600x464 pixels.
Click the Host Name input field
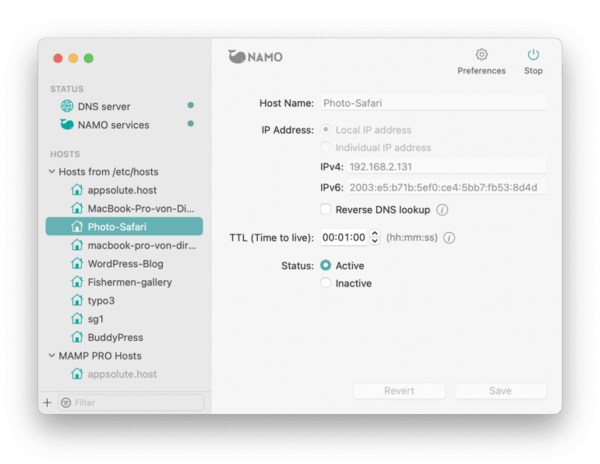(433, 103)
